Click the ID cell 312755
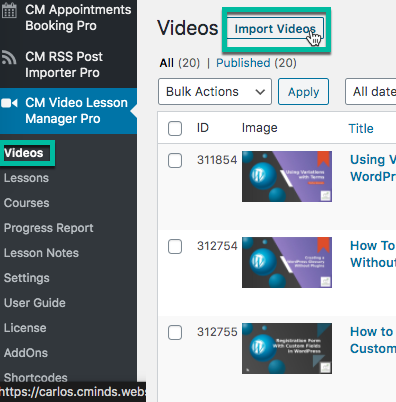 217,332
